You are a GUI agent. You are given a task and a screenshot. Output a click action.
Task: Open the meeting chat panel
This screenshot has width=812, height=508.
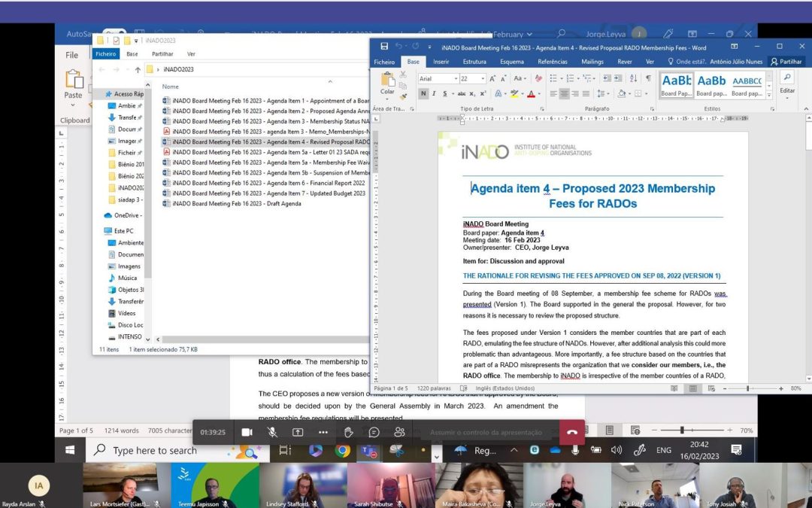[374, 432]
